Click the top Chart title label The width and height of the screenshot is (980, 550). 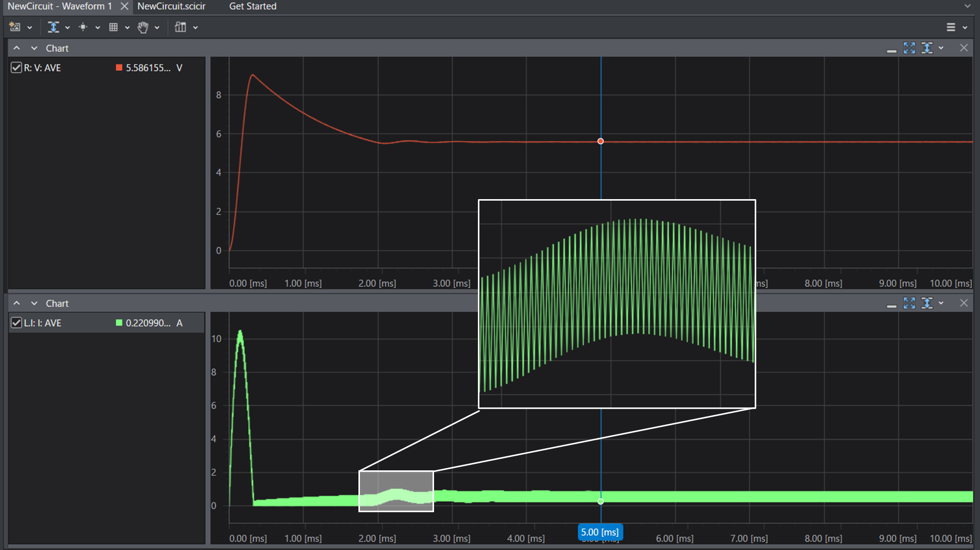[x=57, y=48]
